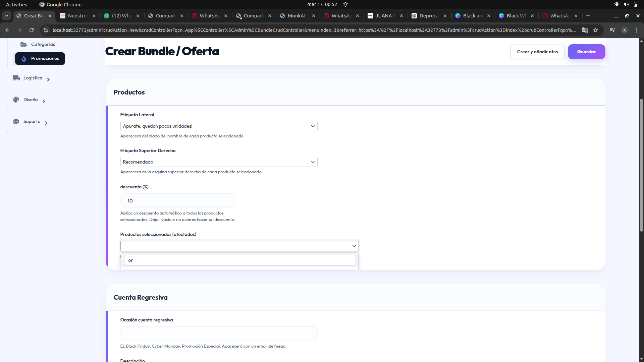Expand the Soporte sidebar submenu
This screenshot has width=644, height=362.
click(46, 123)
